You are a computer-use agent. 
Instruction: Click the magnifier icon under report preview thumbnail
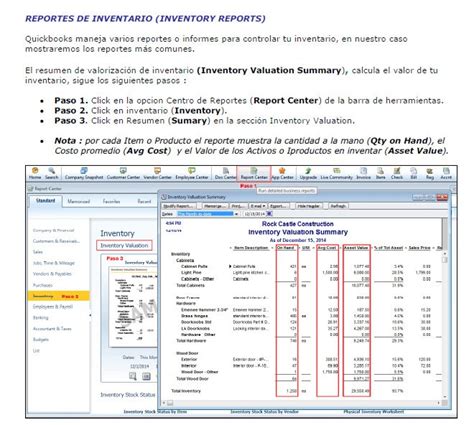point(133,376)
